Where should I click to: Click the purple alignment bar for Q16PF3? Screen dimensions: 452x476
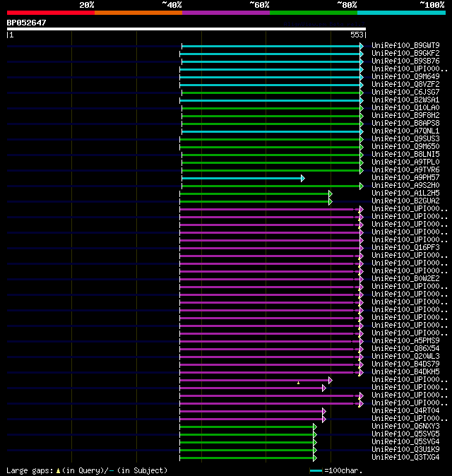(x=270, y=249)
